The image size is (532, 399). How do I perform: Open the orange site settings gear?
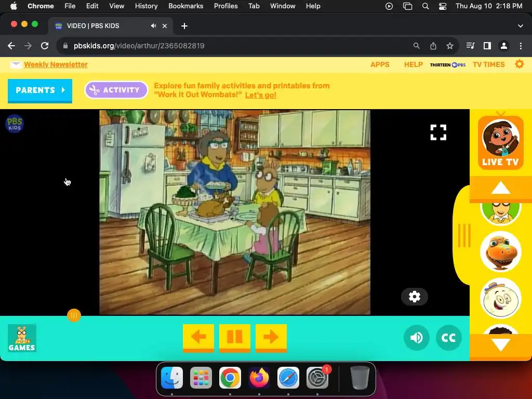520,64
